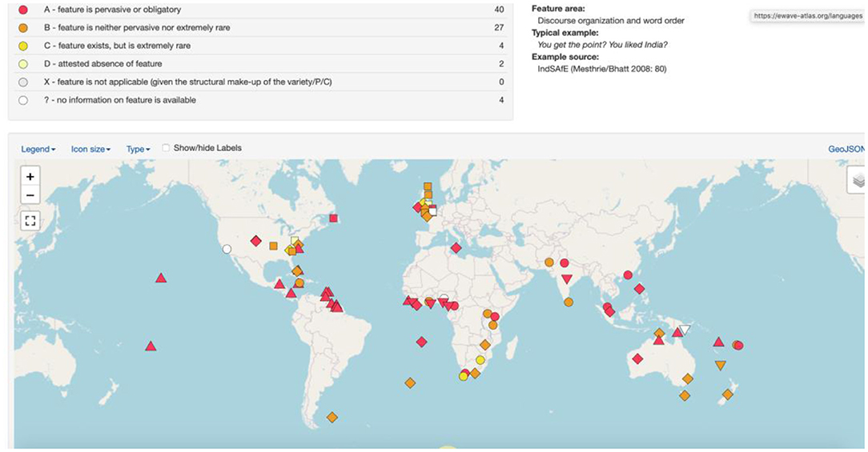
Task: Select 'C - feature exists, but is extremely rare'
Action: [118, 46]
